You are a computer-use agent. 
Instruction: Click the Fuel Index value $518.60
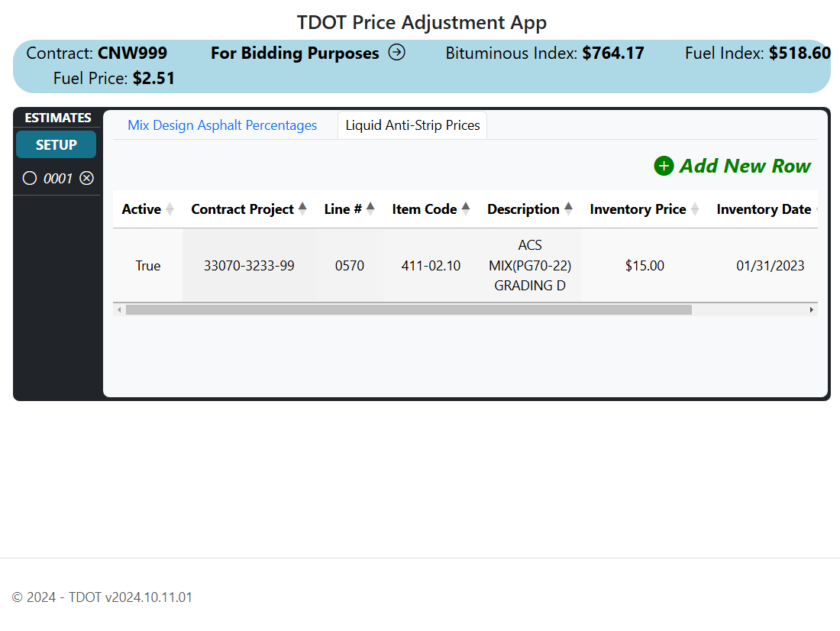click(x=800, y=53)
